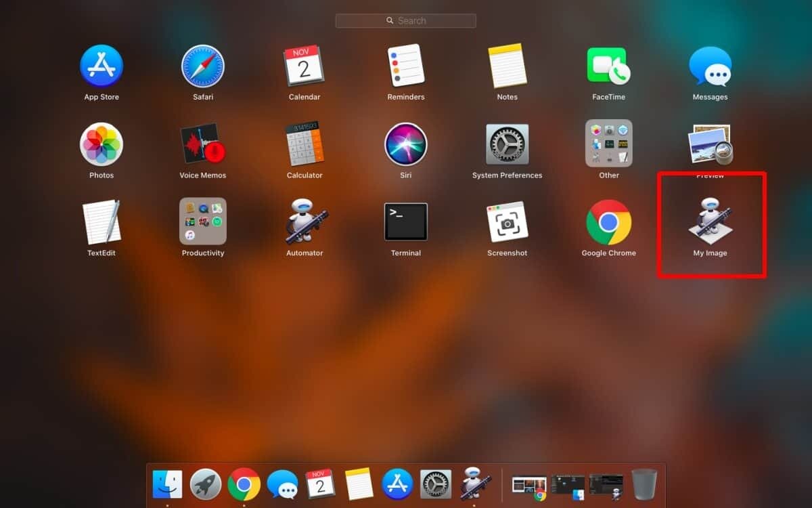This screenshot has height=508, width=812.
Task: Open the Voice Memos app
Action: click(203, 144)
